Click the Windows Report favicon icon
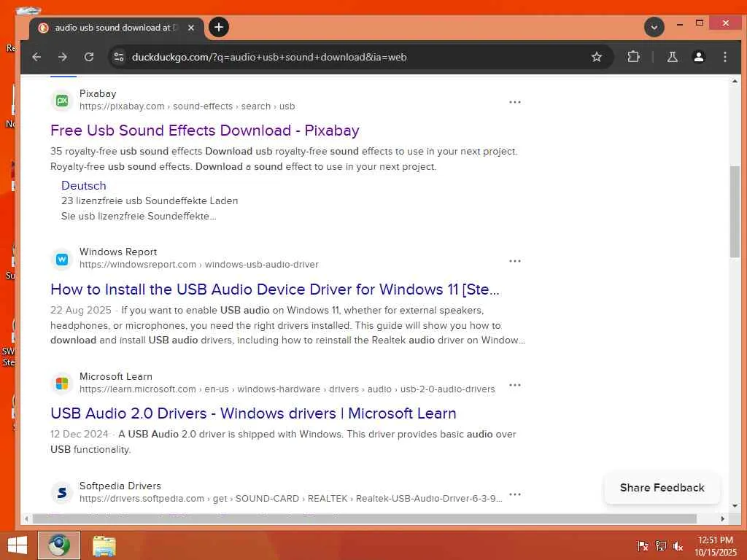The width and height of the screenshot is (747, 560). tap(62, 259)
